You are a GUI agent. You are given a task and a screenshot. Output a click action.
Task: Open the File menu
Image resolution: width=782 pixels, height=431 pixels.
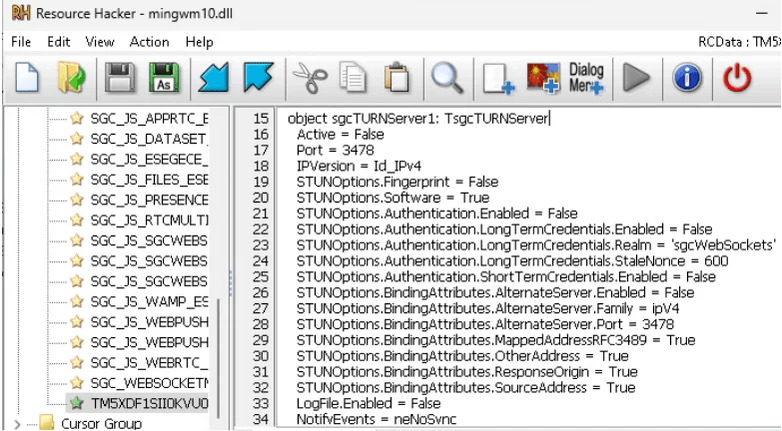[21, 42]
